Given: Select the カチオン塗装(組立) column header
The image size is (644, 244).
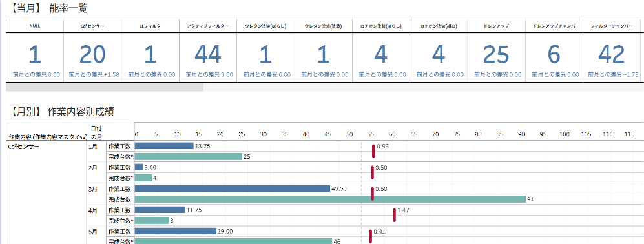Looking at the screenshot, I should point(438,25).
